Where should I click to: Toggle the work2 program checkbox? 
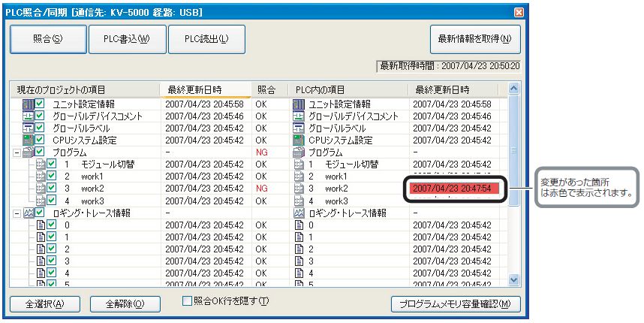point(52,189)
